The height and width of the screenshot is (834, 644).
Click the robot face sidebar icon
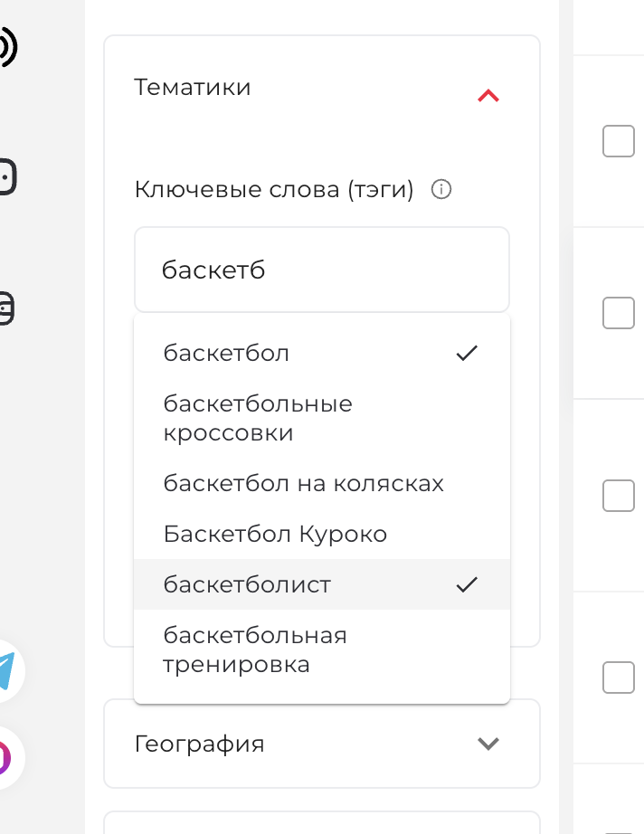(7, 176)
